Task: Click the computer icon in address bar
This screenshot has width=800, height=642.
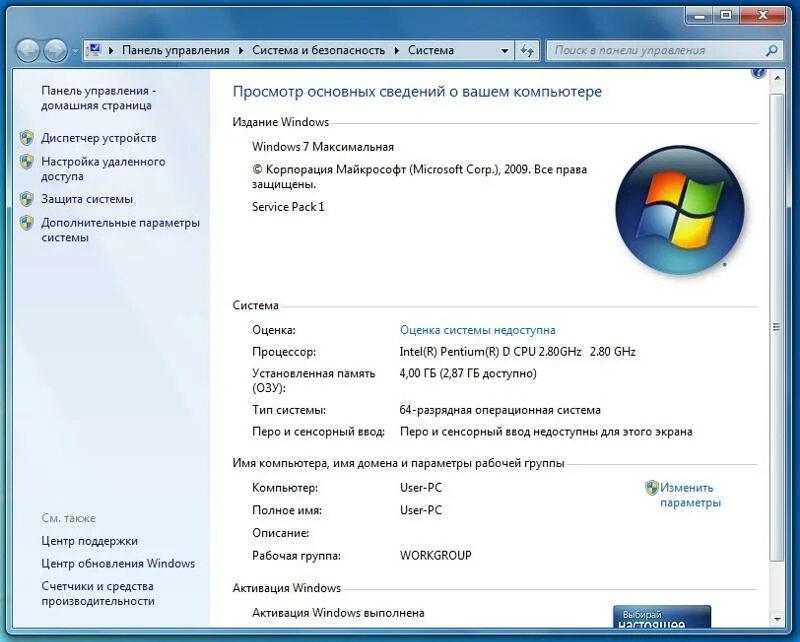Action: tap(94, 50)
